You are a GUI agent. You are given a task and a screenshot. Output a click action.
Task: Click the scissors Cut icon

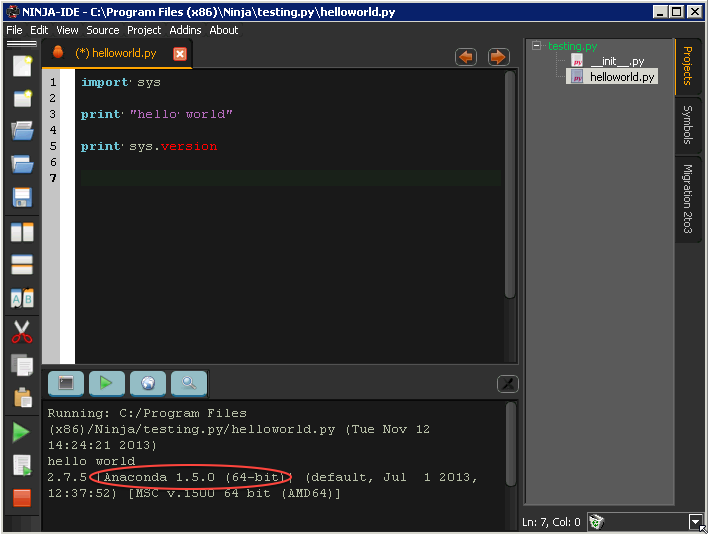[x=22, y=331]
